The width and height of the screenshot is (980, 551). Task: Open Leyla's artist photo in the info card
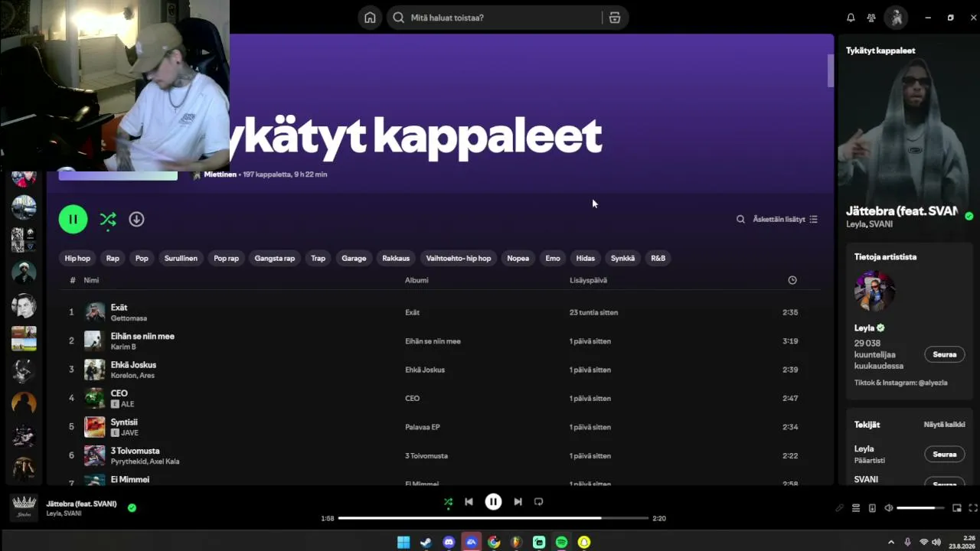tap(875, 292)
